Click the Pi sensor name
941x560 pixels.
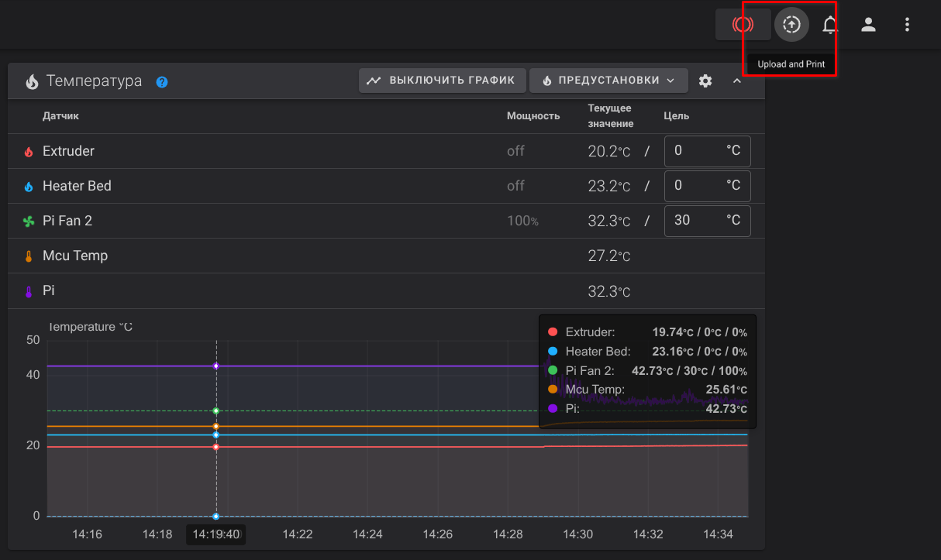pos(49,290)
